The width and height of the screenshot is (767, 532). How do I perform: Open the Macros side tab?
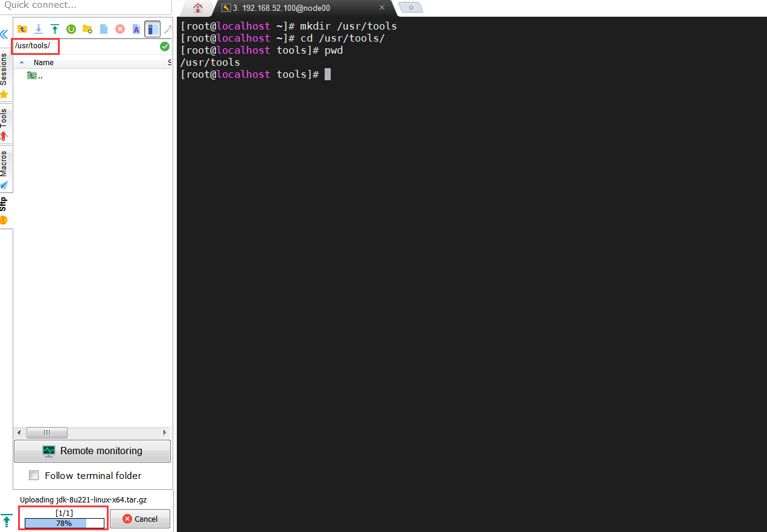[4, 169]
